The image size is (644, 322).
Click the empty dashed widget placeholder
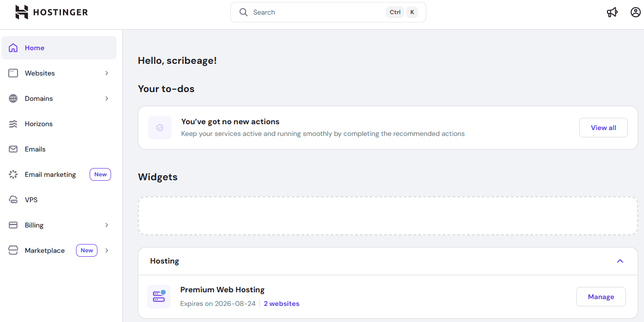(x=388, y=216)
